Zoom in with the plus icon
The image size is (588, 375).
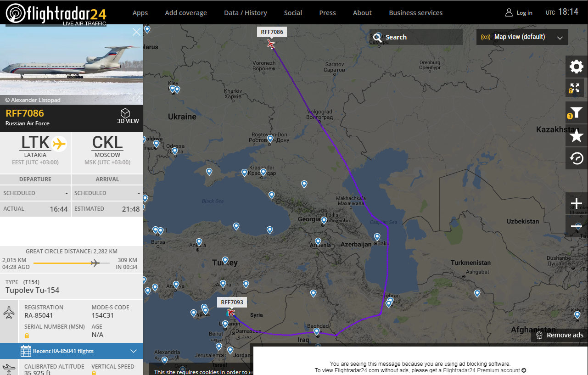click(576, 203)
